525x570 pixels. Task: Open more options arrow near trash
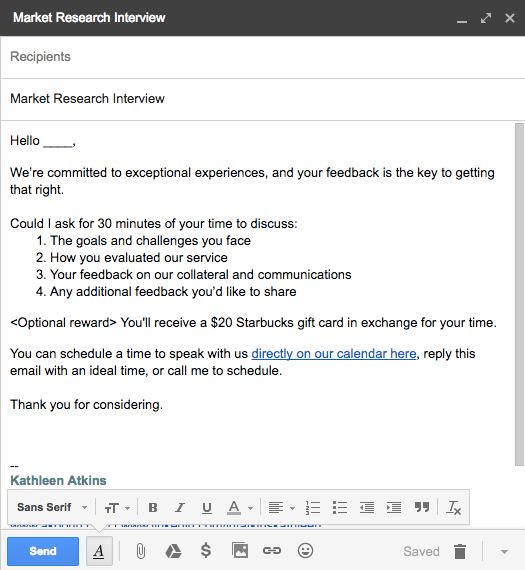point(504,552)
